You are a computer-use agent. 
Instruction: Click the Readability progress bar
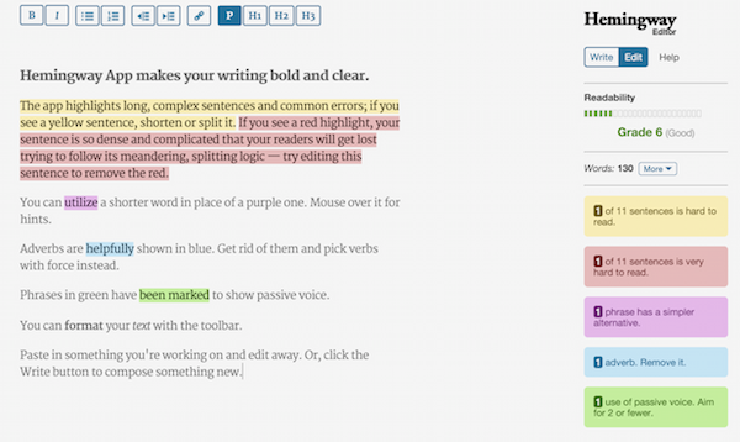[643, 113]
